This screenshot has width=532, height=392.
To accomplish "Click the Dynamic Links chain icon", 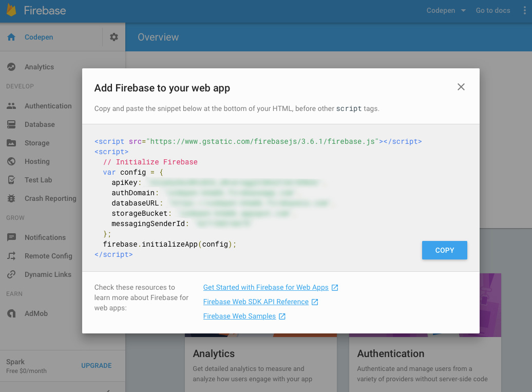I will point(11,274).
